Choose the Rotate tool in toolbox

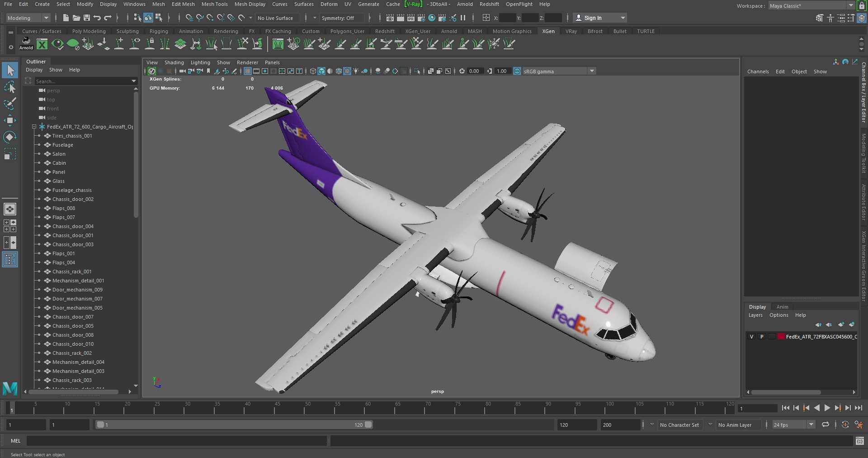pyautogui.click(x=10, y=137)
